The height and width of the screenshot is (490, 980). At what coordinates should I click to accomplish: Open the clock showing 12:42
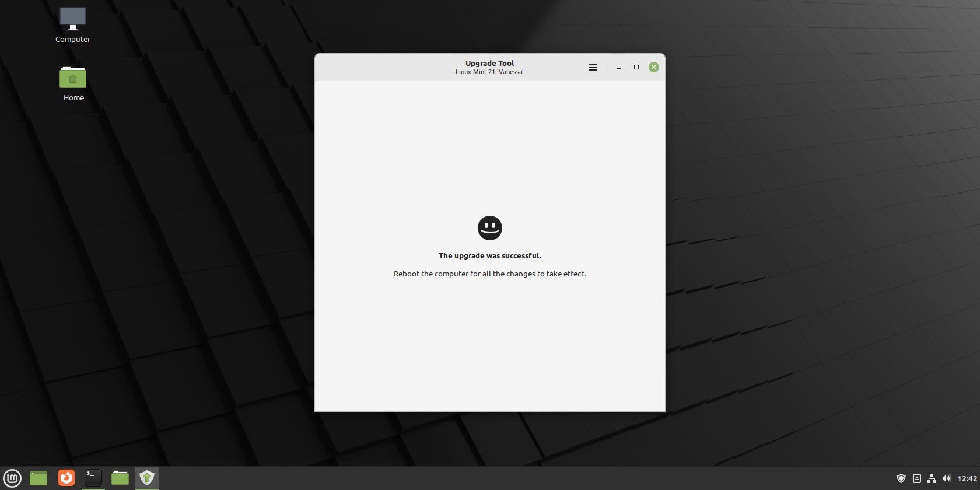[x=967, y=478]
